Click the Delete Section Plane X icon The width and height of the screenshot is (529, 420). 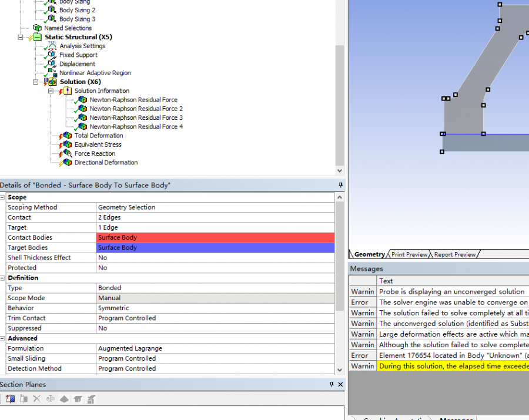[x=36, y=399]
